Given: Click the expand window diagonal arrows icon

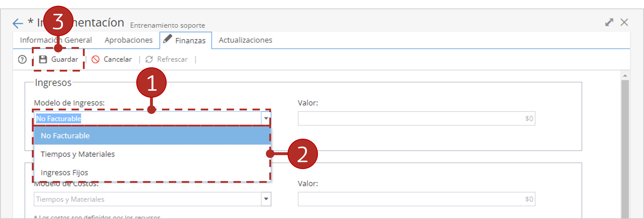Looking at the screenshot, I should point(609,23).
